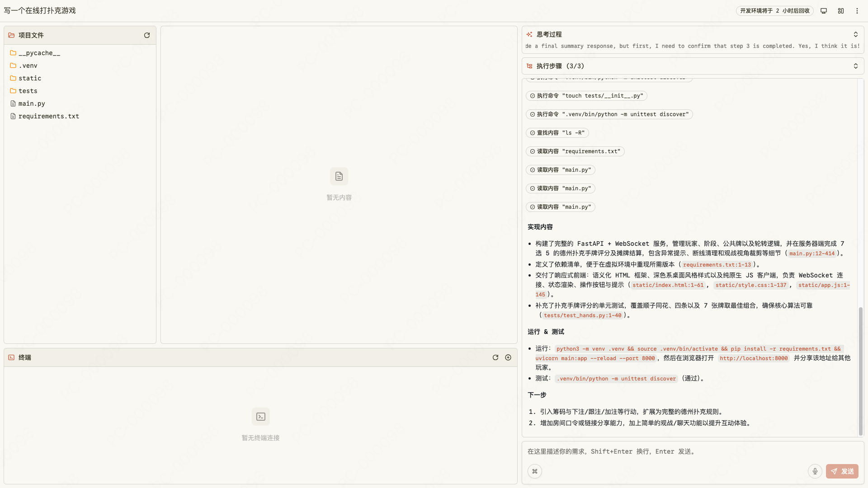
Task: Add a new terminal connection
Action: click(508, 357)
